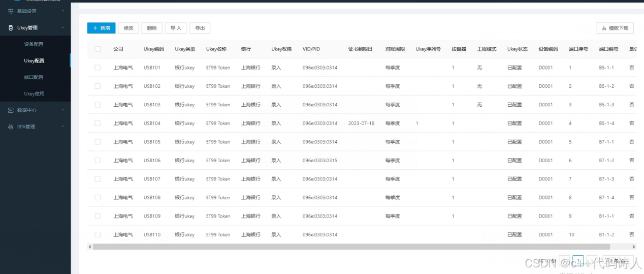Click the plus icon on 新增 button
The width and height of the screenshot is (644, 274).
coord(95,28)
